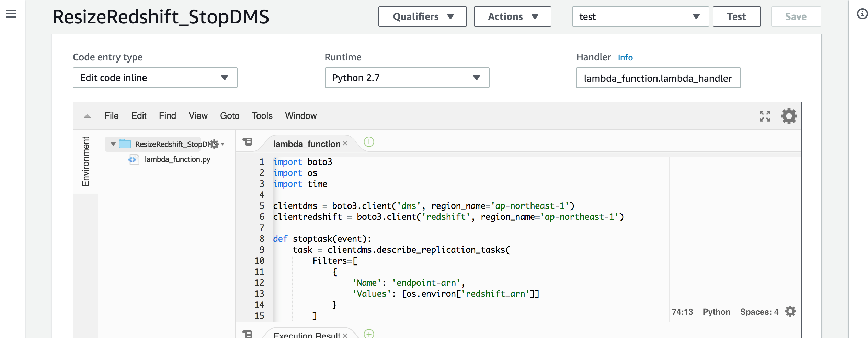Click the Spaces: 4 indentation setting
The image size is (868, 338).
(759, 312)
